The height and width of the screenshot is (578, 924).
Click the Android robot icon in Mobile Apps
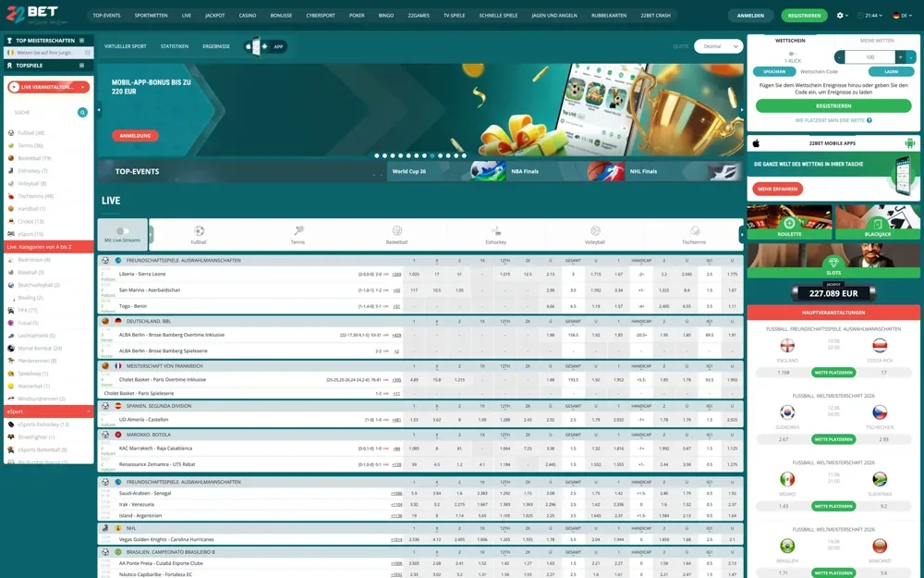click(910, 143)
